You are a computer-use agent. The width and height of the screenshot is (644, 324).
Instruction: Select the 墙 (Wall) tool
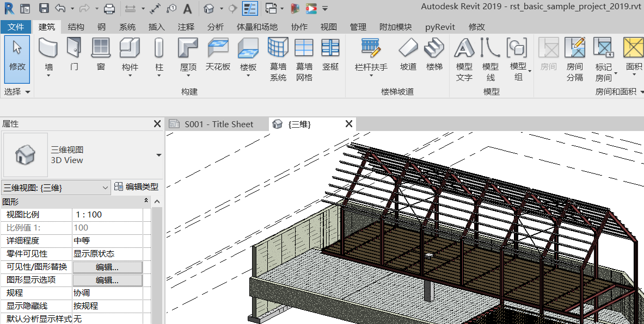[x=48, y=48]
